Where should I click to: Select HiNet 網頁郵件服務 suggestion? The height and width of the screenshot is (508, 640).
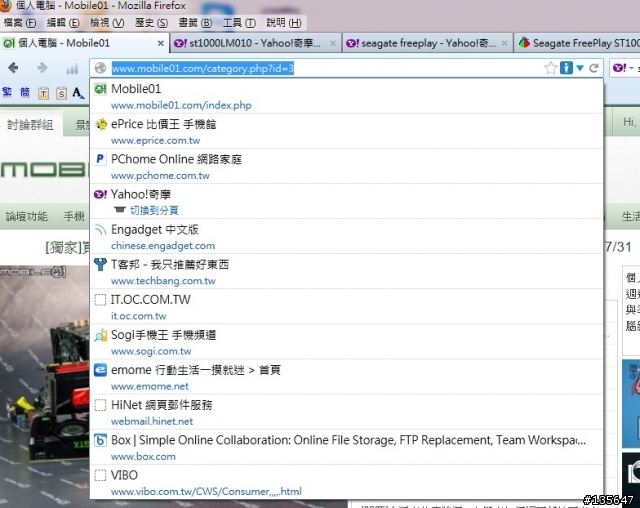(346, 412)
